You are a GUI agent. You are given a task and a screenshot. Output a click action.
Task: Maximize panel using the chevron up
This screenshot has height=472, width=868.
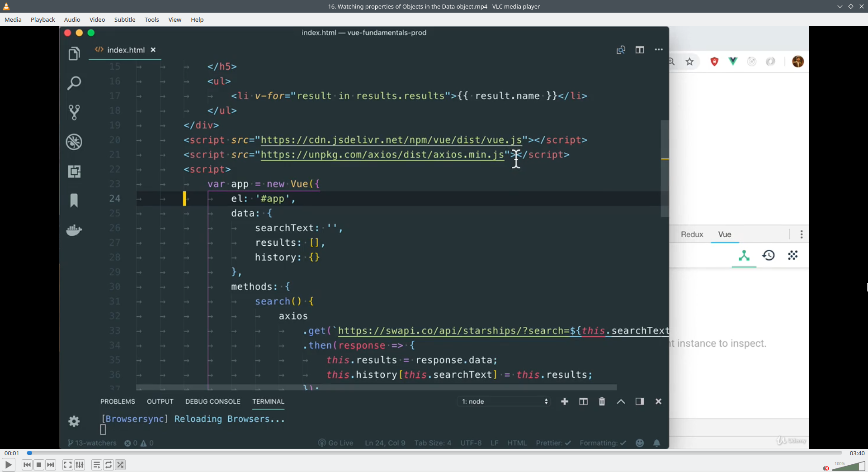(621, 401)
